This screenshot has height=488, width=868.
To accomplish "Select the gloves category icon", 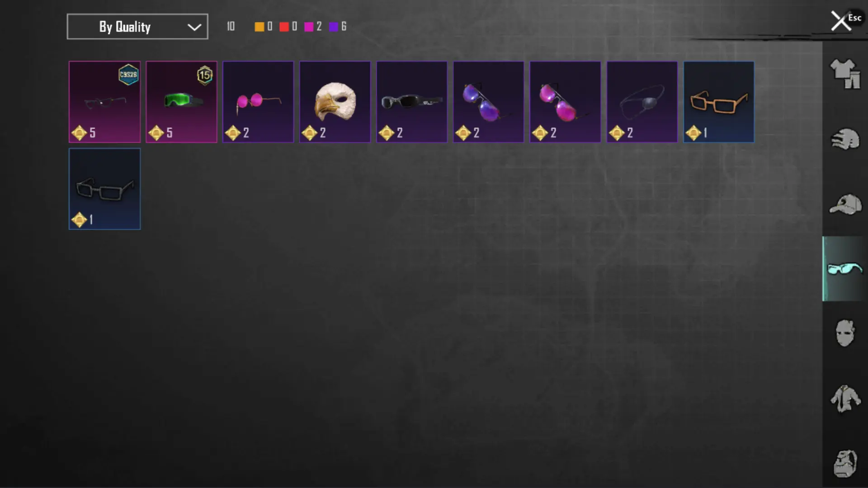I will (845, 139).
